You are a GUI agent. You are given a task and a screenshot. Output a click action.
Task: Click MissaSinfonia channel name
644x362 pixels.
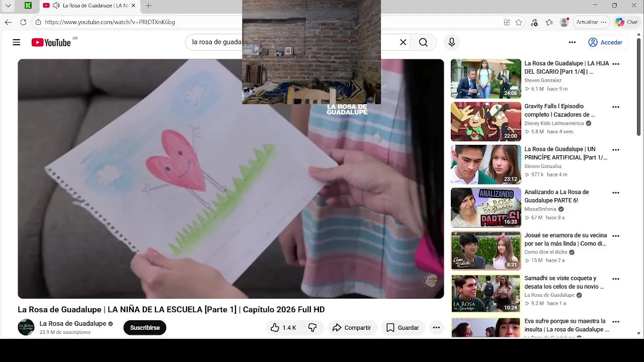click(x=540, y=209)
